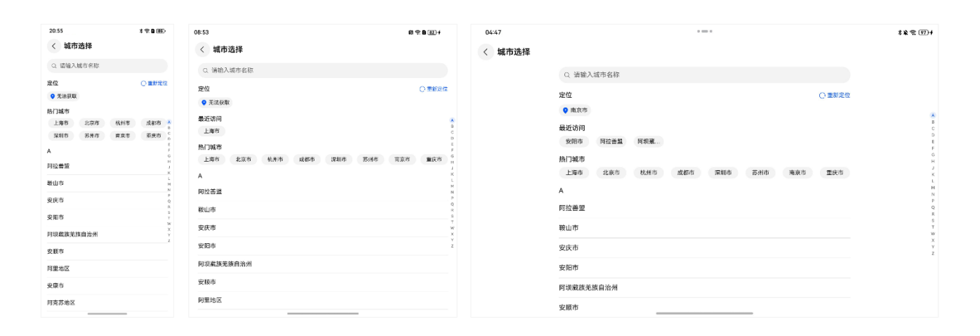The image size is (980, 336).
Task: Tap 南京市 located city chip on tablet screen
Action: [575, 110]
